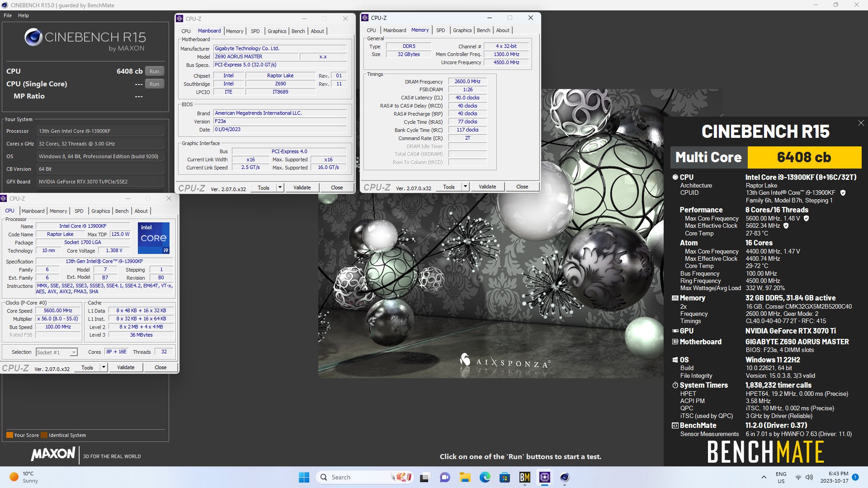Open Microsoft Store from the taskbar
This screenshot has width=868, height=488.
point(505,477)
